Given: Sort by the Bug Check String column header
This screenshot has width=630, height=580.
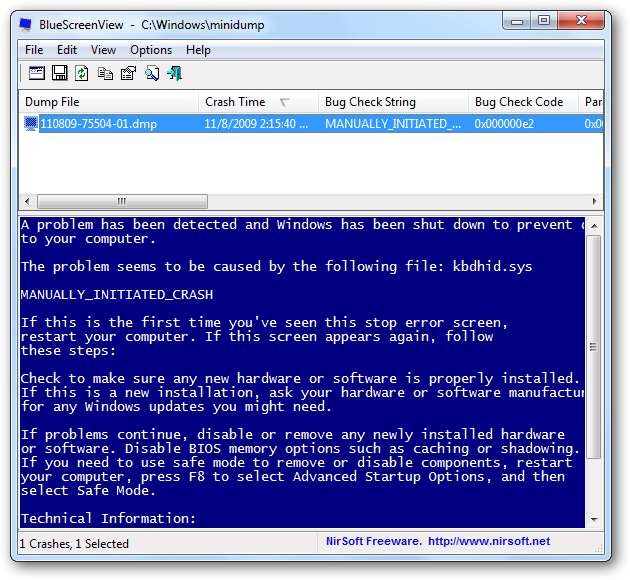Looking at the screenshot, I should 370,102.
